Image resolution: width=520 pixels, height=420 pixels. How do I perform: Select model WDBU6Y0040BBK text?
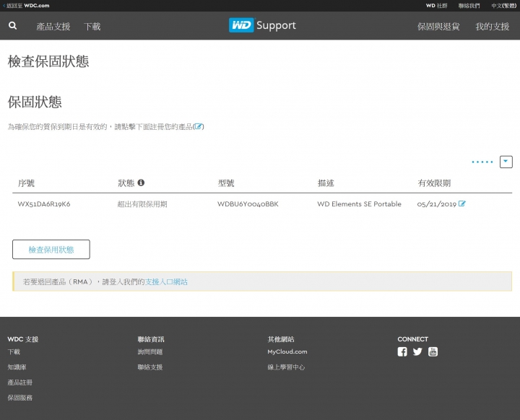tap(248, 204)
